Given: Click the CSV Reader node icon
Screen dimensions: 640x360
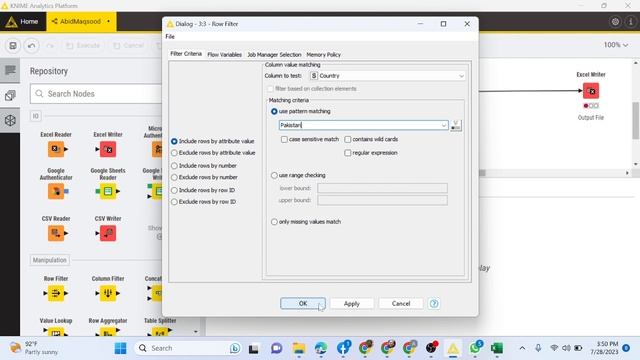Looking at the screenshot, I should coord(56,233).
